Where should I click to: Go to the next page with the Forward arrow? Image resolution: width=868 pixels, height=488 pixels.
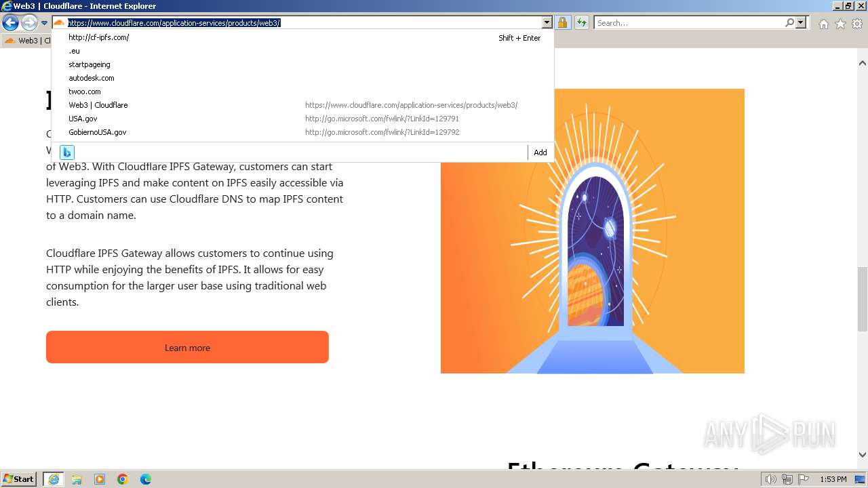[x=29, y=23]
